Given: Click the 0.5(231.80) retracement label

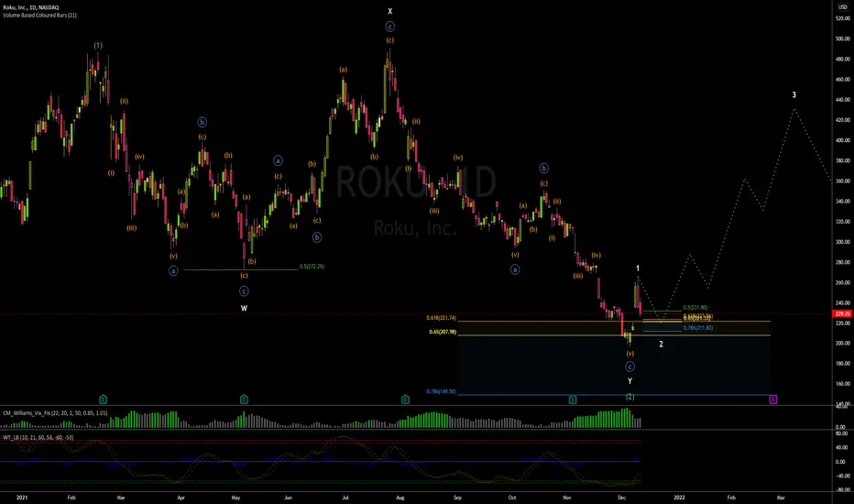Looking at the screenshot, I should point(695,308).
